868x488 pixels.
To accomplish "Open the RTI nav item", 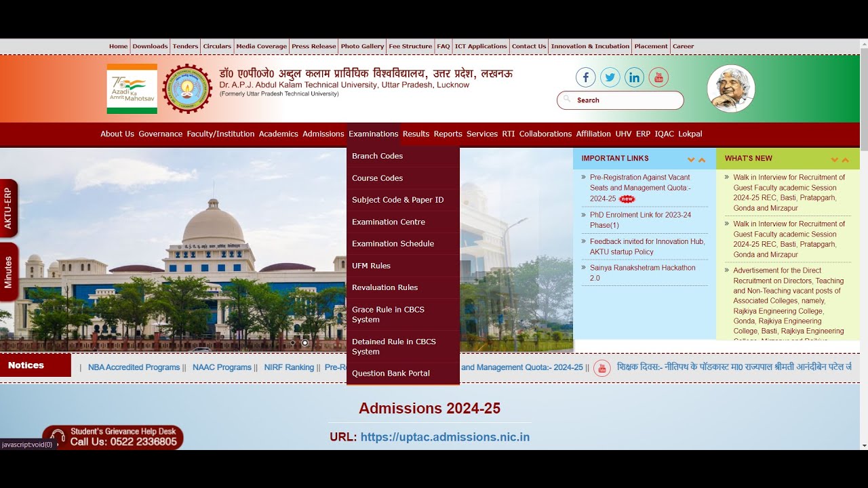I will [x=509, y=134].
